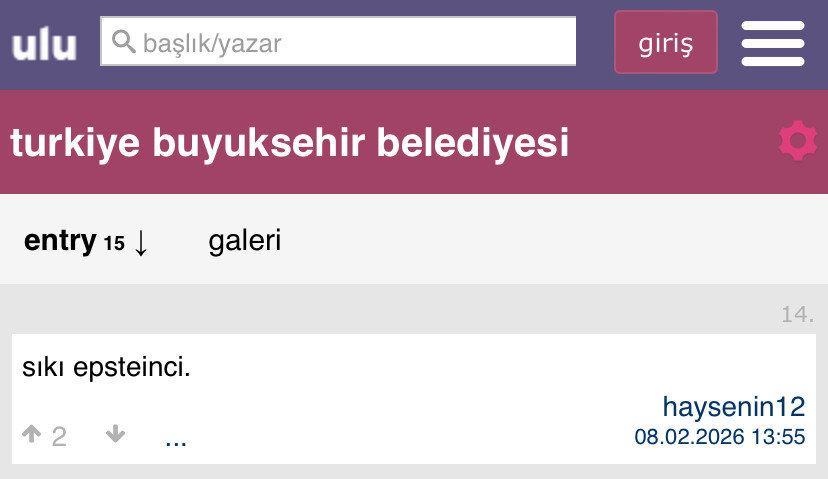828x479 pixels.
Task: Focus the başlık/yazar search field
Action: coord(350,42)
